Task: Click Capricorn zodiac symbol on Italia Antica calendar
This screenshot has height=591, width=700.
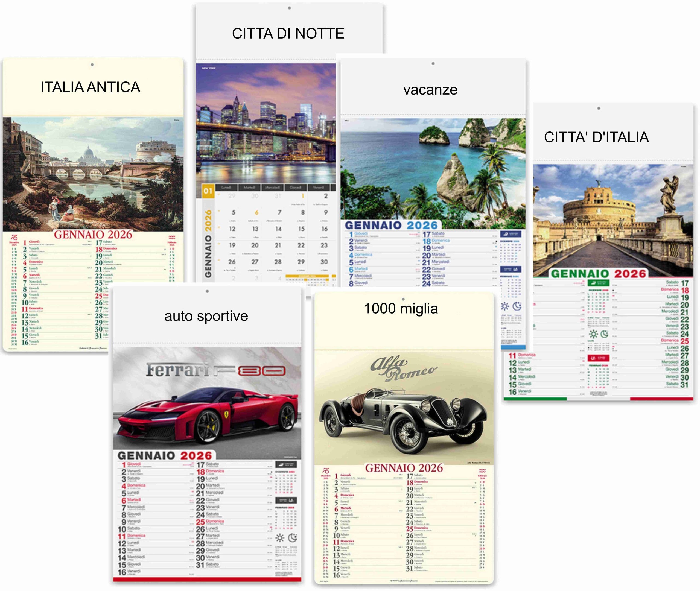Action: [14, 238]
